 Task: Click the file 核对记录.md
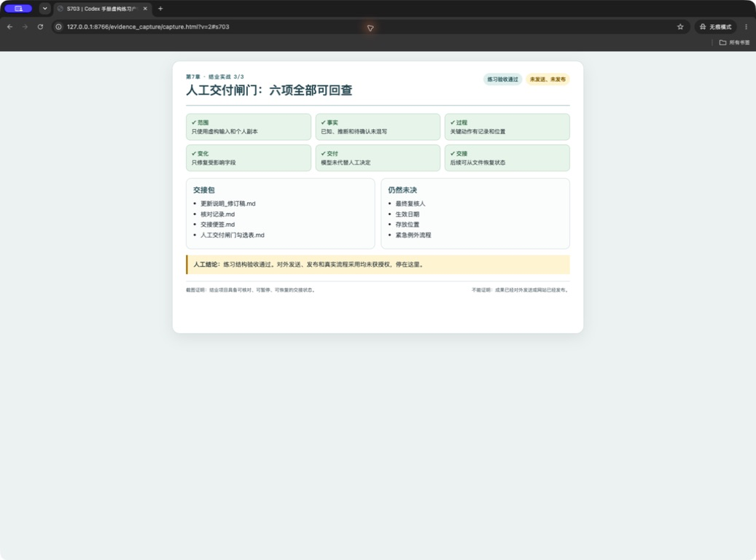click(217, 214)
